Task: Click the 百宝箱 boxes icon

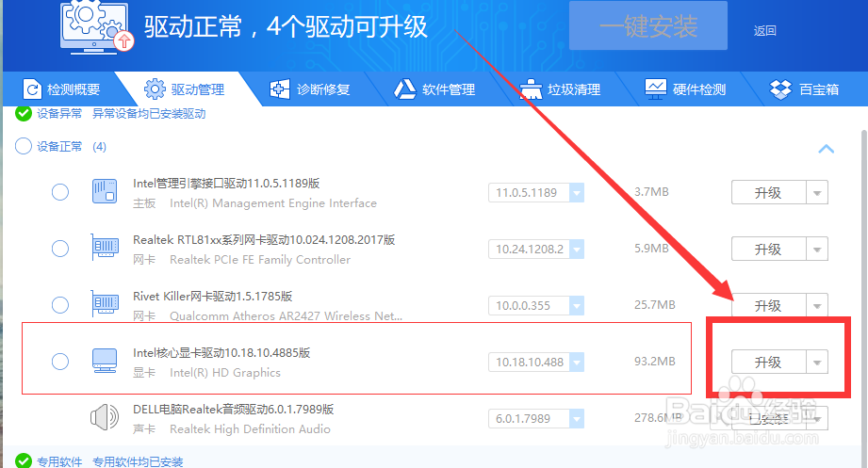Action: click(780, 89)
